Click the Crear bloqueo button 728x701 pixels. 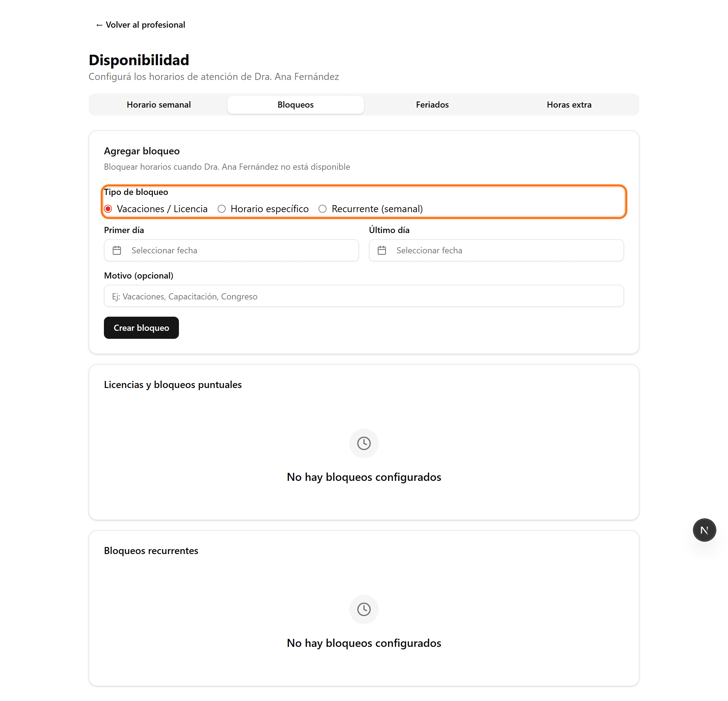tap(141, 328)
